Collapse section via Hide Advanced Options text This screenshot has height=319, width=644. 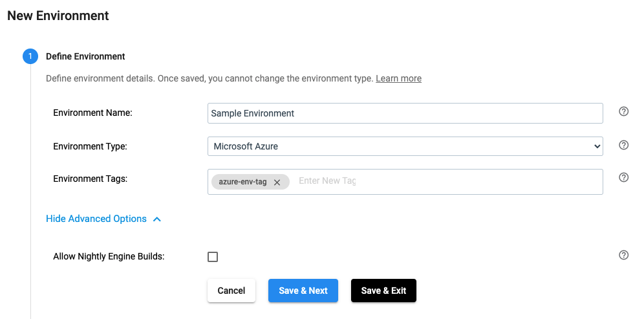point(96,219)
